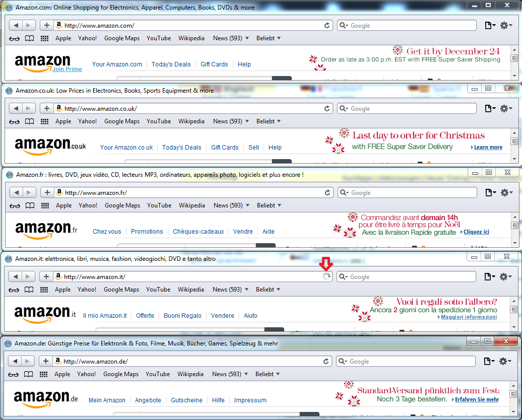The width and height of the screenshot is (522, 420).
Task: Click Chèques-cadeaux link on amazon.fr
Action: (x=199, y=232)
